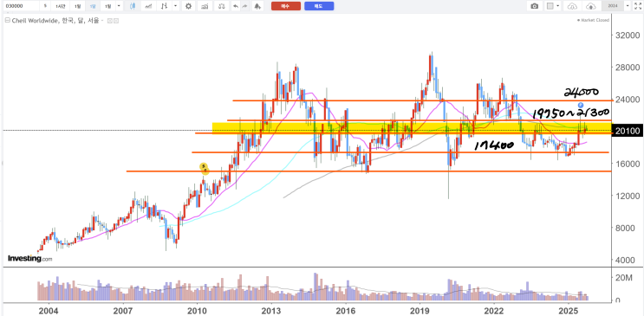Open chart settings gear icon
The height and width of the screenshot is (316, 644).
188,6
